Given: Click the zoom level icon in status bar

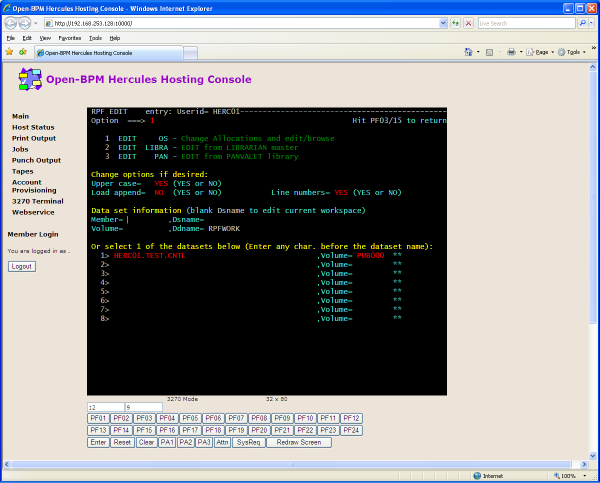Looking at the screenshot, I should tap(557, 476).
